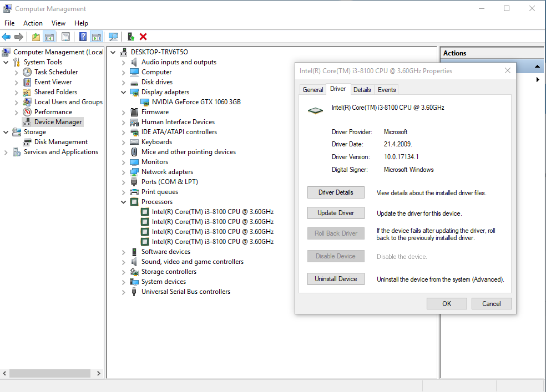Select first Intel Core i3-8100 processor entry
Viewport: 546px width, 392px height.
(x=213, y=212)
